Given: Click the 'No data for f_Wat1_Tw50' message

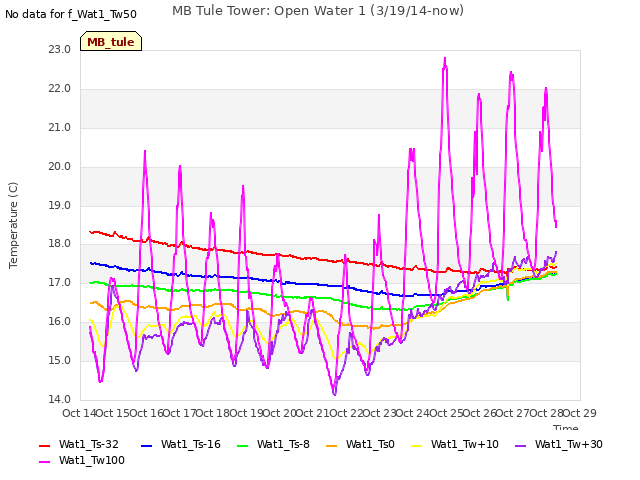Looking at the screenshot, I should [x=71, y=14].
